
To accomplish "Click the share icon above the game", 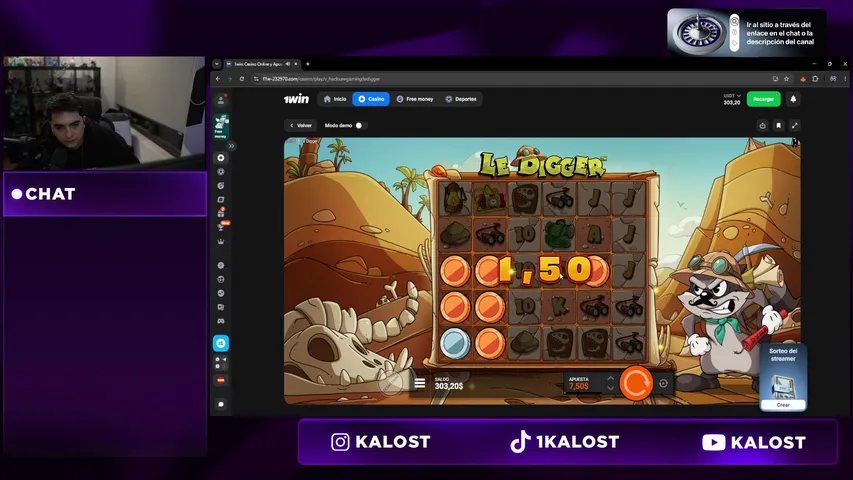I will [x=762, y=126].
